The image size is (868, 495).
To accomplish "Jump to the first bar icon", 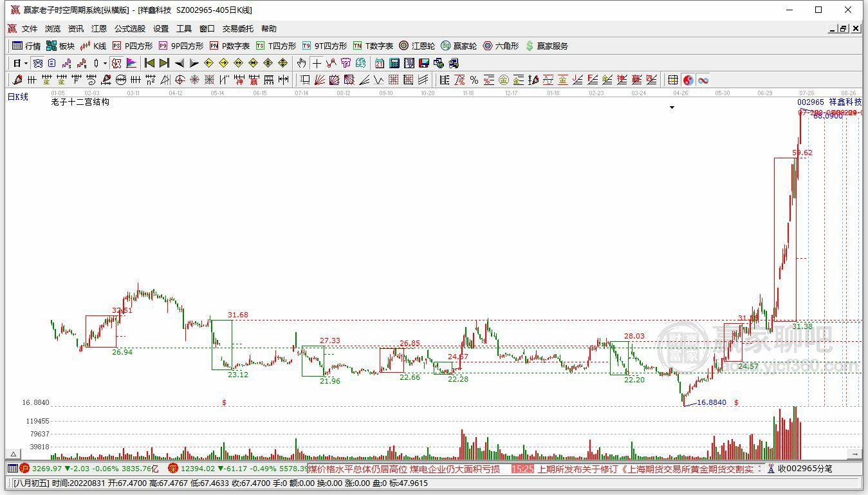I will [149, 63].
